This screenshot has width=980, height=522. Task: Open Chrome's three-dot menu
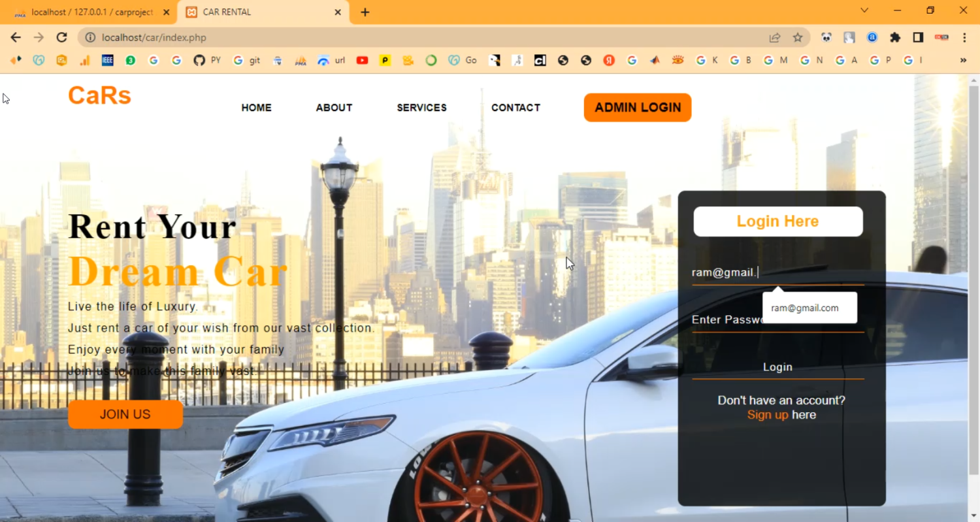pyautogui.click(x=964, y=37)
